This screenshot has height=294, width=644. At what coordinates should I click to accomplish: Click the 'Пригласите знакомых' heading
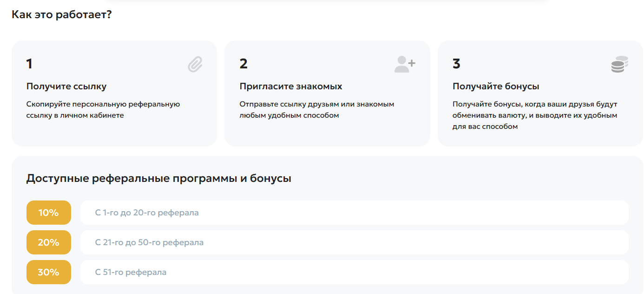click(290, 87)
